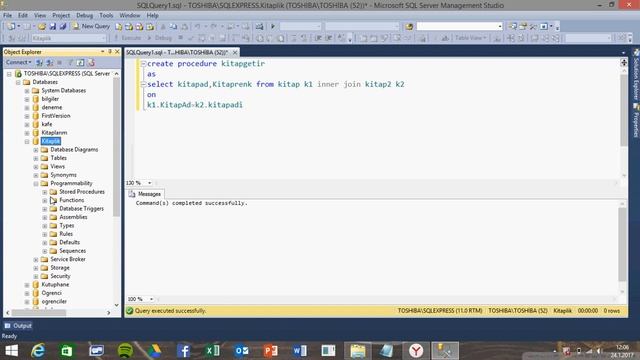This screenshot has width=640, height=360.
Task: Click the Save icon in the toolbar
Action: click(x=53, y=27)
